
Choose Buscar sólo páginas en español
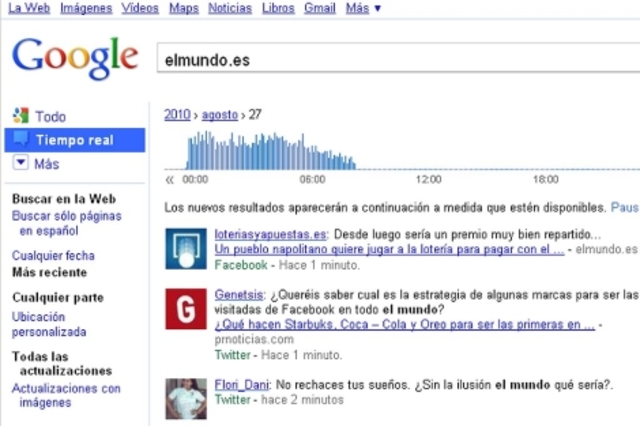click(x=67, y=223)
